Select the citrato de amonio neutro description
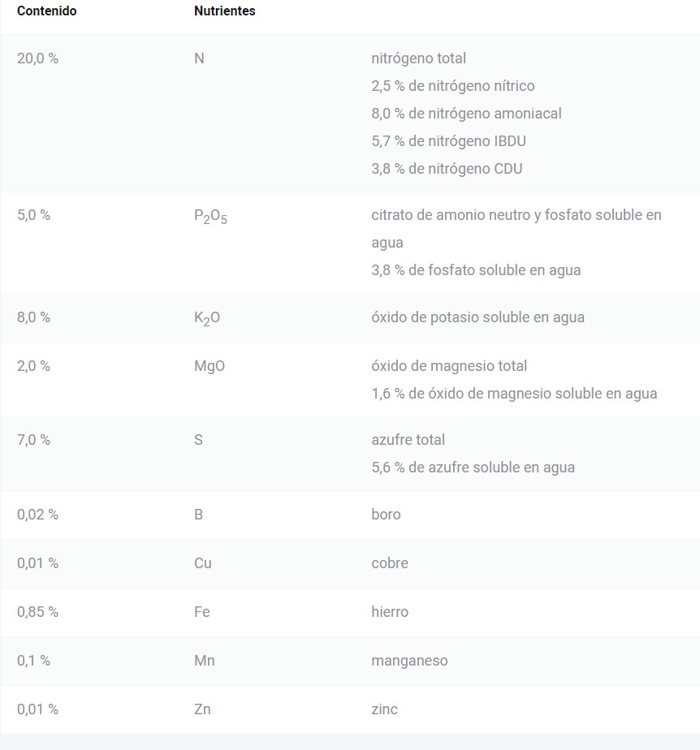The width and height of the screenshot is (700, 750). point(516,229)
